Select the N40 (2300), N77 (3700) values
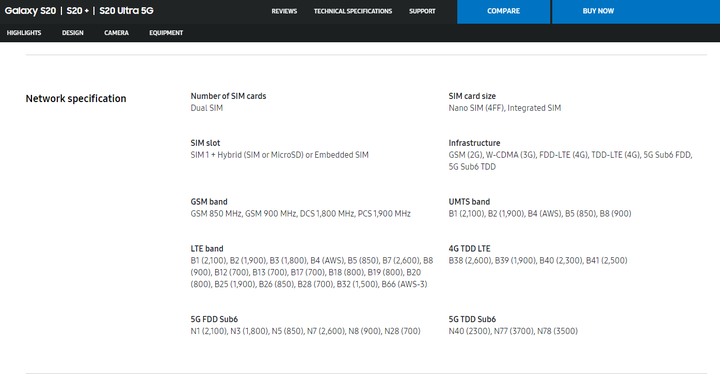The width and height of the screenshot is (720, 383). click(x=513, y=331)
